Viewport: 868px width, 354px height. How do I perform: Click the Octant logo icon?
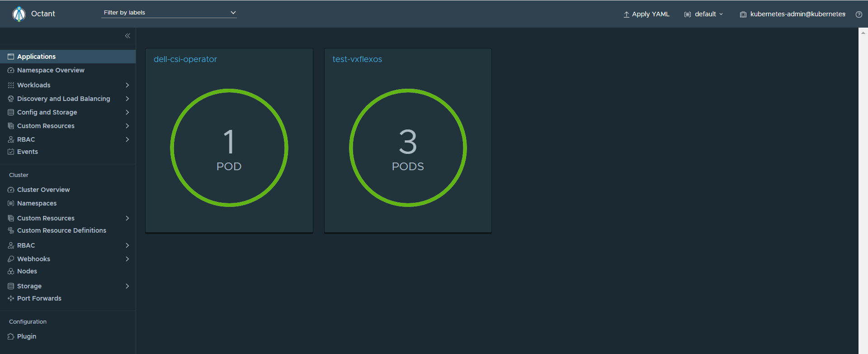point(19,14)
